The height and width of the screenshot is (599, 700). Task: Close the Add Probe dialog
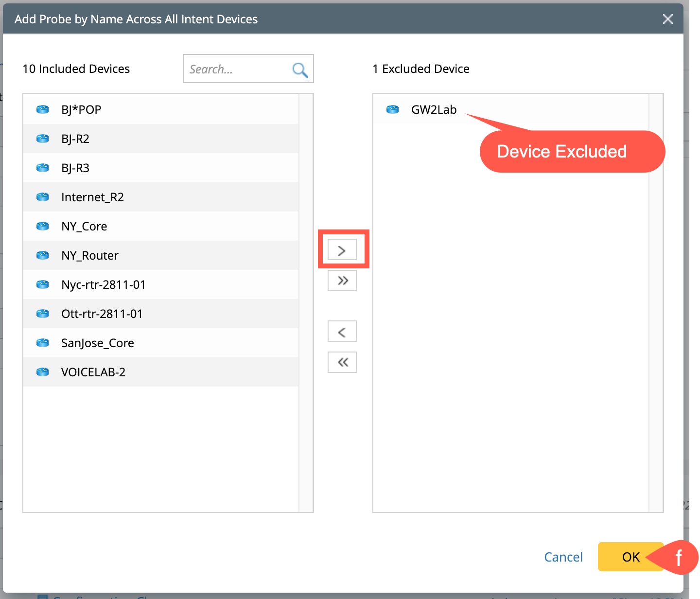[x=668, y=19]
